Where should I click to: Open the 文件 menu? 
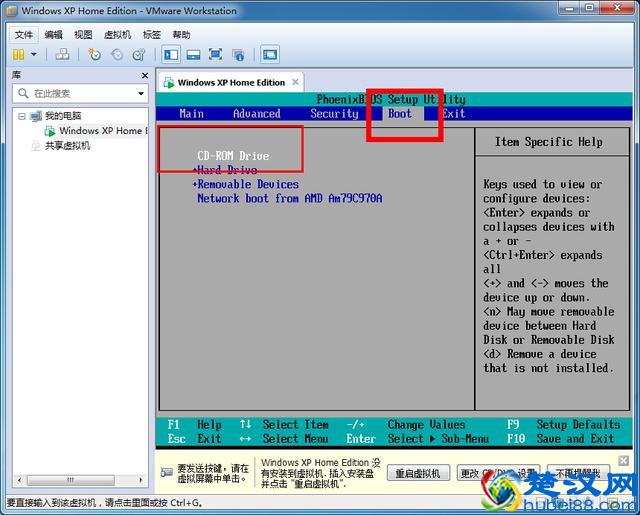23,35
